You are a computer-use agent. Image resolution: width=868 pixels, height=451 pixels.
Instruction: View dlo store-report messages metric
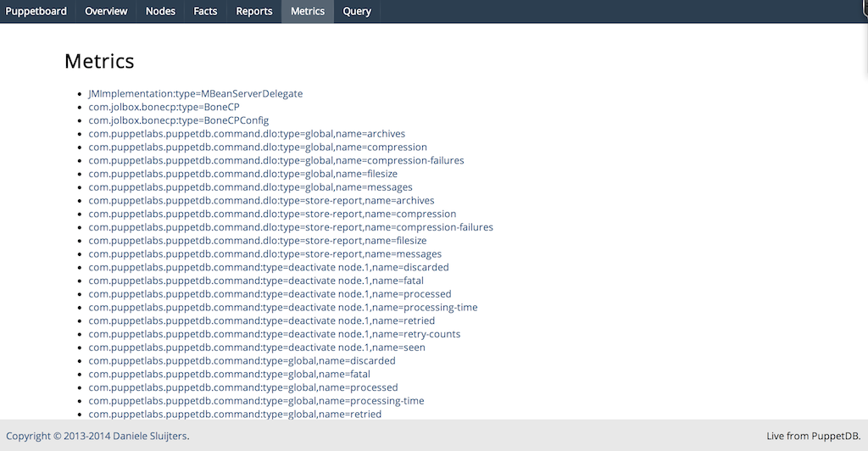pyautogui.click(x=264, y=254)
